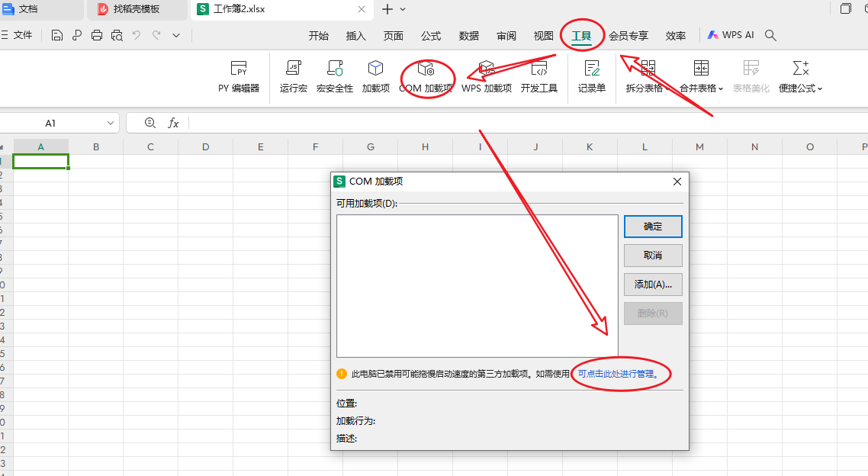Launch 开发工具
The image size is (868, 476).
(538, 77)
